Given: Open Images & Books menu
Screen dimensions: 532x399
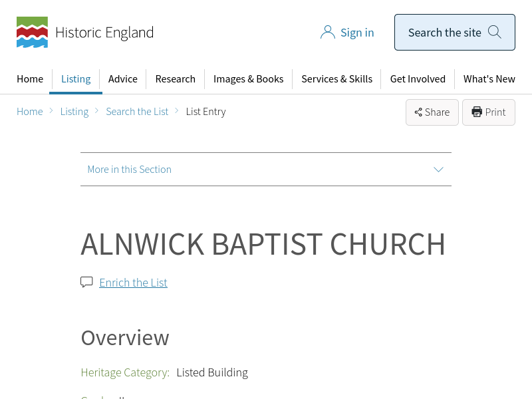Looking at the screenshot, I should tap(248, 78).
